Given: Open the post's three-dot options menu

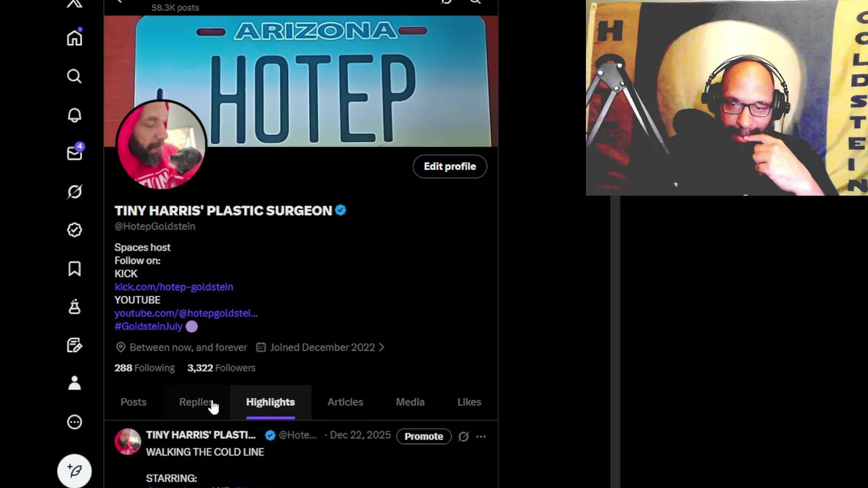Looking at the screenshot, I should point(481,436).
